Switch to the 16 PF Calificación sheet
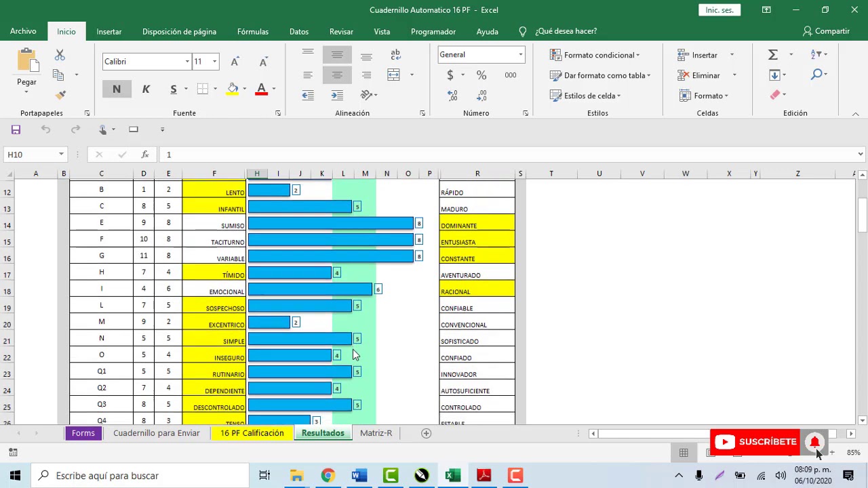The image size is (868, 488). pos(252,433)
